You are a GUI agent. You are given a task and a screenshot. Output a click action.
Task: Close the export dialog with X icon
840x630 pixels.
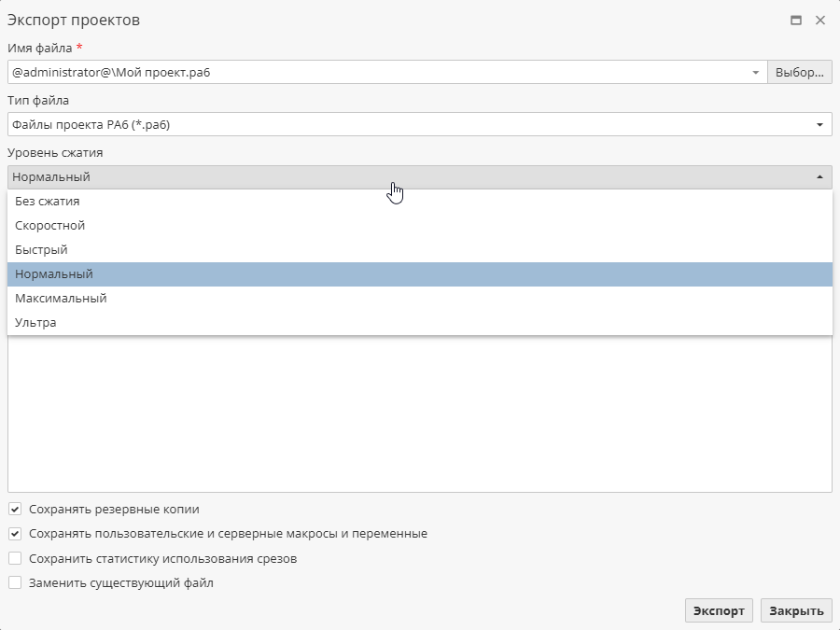820,20
